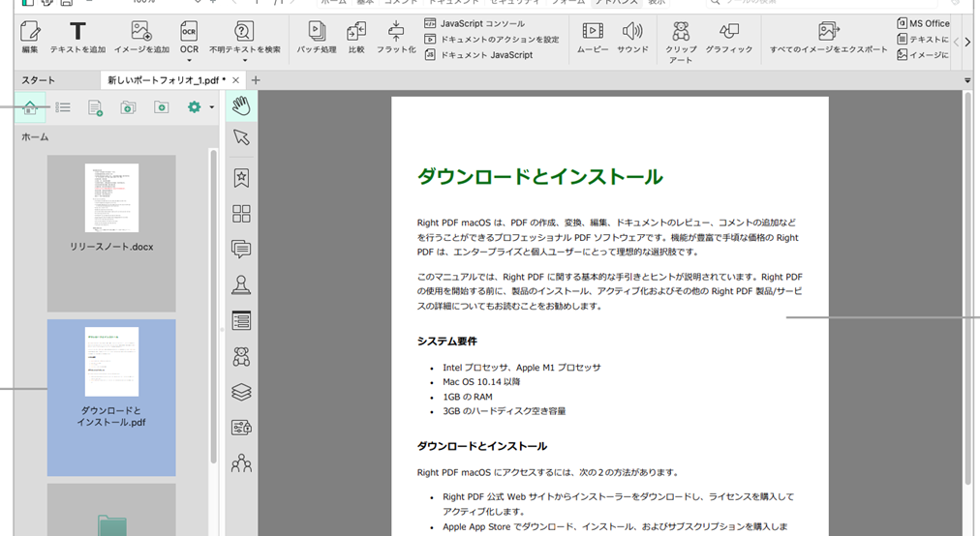Image resolution: width=980 pixels, height=536 pixels.
Task: Open the portfolio settings gear
Action: 195,107
